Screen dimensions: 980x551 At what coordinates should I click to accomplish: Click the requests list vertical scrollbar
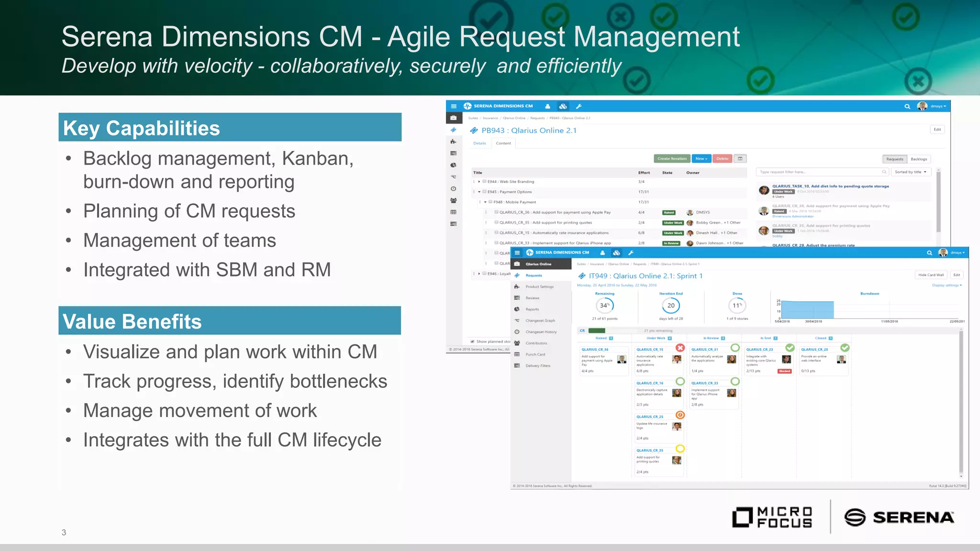click(x=938, y=201)
